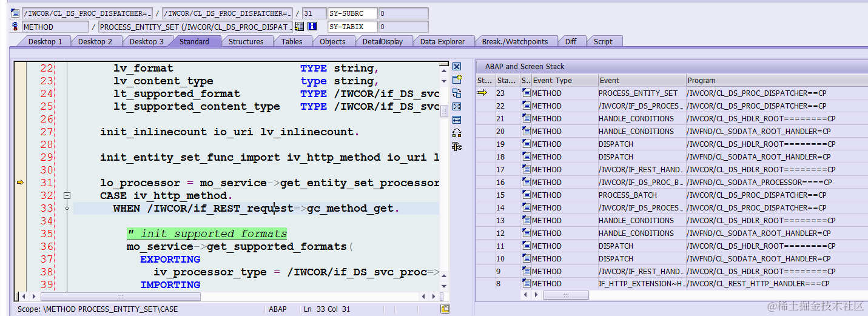Click the SY-TABIX value field
Image resolution: width=868 pixels, height=316 pixels.
tap(403, 27)
